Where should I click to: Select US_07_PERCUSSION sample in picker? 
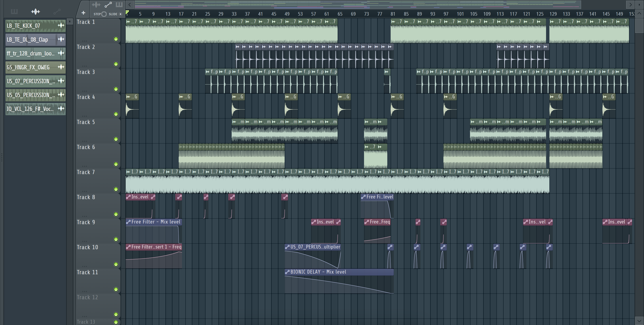(x=36, y=81)
